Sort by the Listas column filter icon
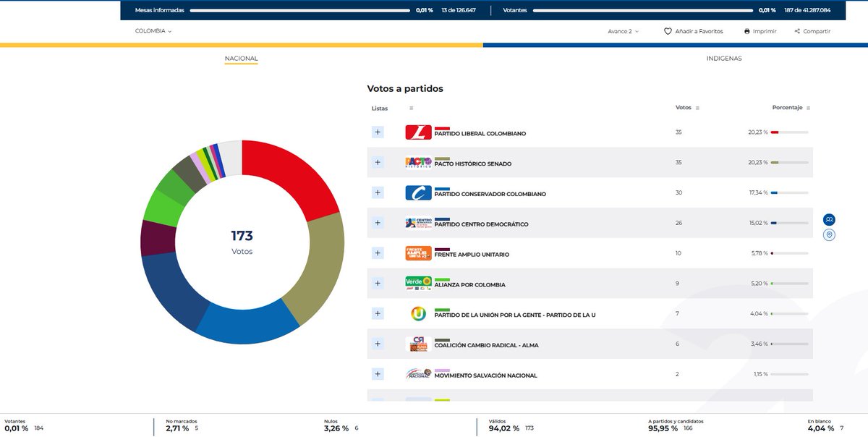 (x=411, y=108)
